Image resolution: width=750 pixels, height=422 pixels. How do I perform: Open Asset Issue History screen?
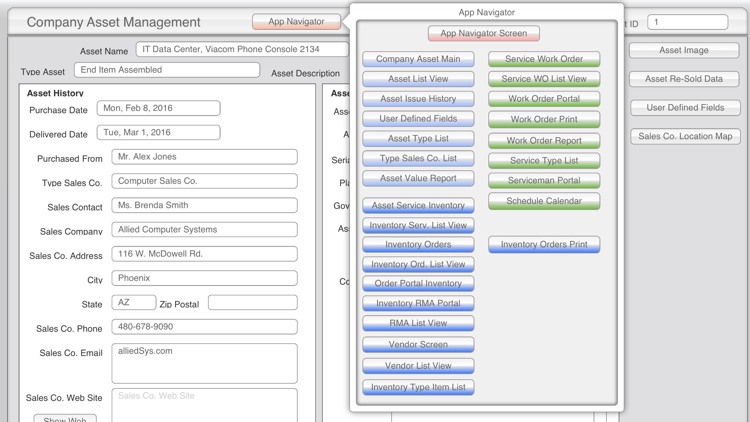[x=418, y=99]
